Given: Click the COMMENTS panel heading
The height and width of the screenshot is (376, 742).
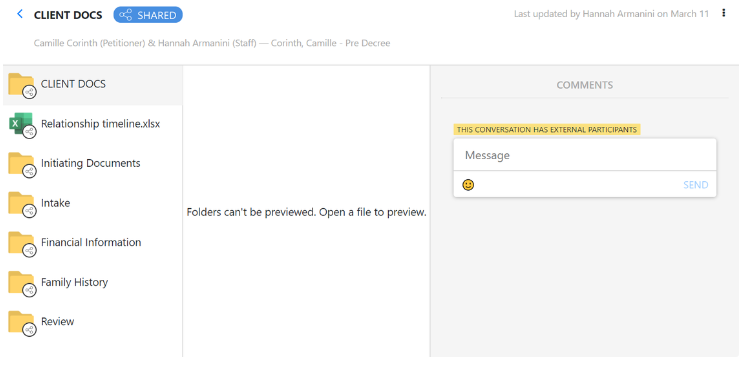Looking at the screenshot, I should (584, 85).
